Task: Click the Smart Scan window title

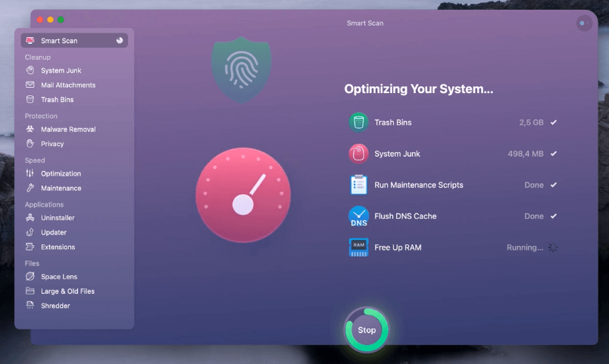Action: tap(365, 23)
